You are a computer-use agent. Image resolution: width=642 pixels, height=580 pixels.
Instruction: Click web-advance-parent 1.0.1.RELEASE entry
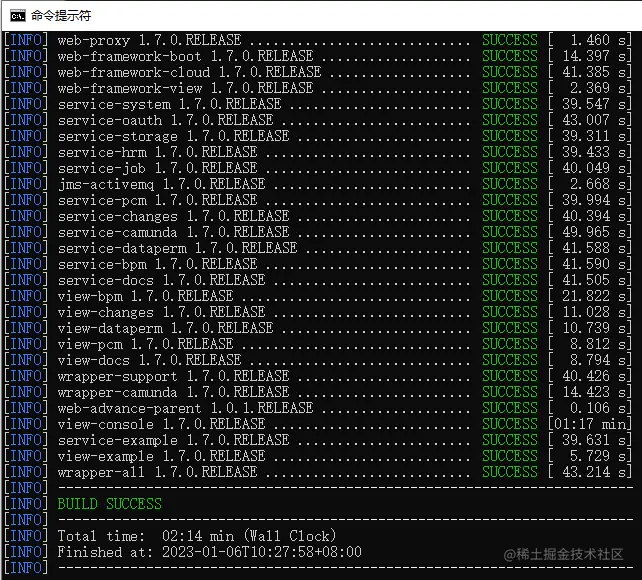pos(185,408)
